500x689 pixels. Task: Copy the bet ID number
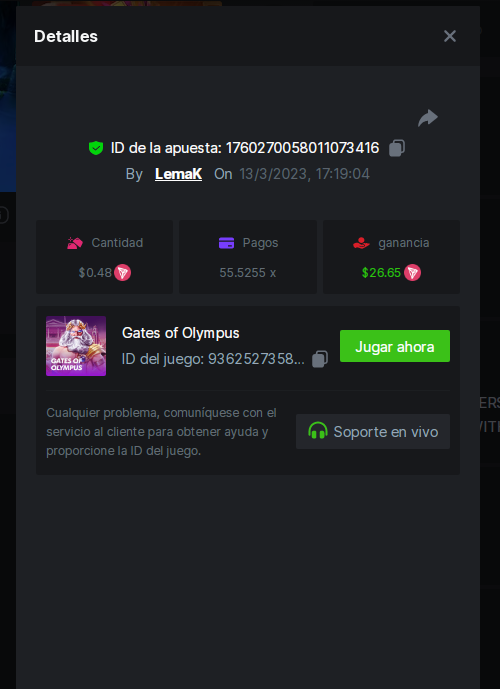[x=397, y=148]
